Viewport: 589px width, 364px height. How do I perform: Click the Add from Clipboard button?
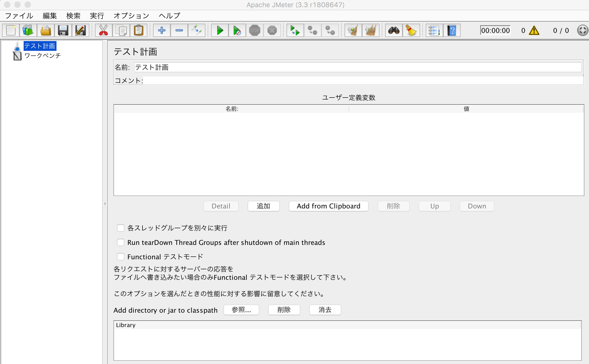[x=328, y=206]
